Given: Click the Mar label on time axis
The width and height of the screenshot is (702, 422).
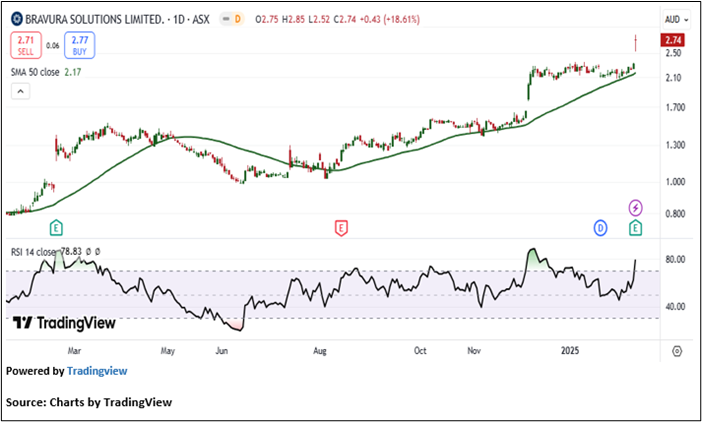Looking at the screenshot, I should tap(74, 351).
